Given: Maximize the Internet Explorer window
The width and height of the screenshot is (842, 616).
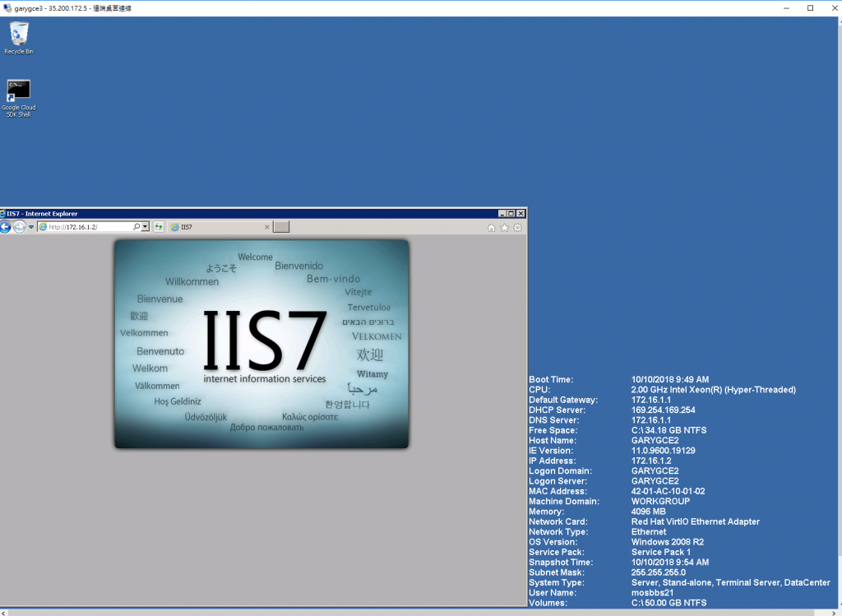Looking at the screenshot, I should point(511,214).
